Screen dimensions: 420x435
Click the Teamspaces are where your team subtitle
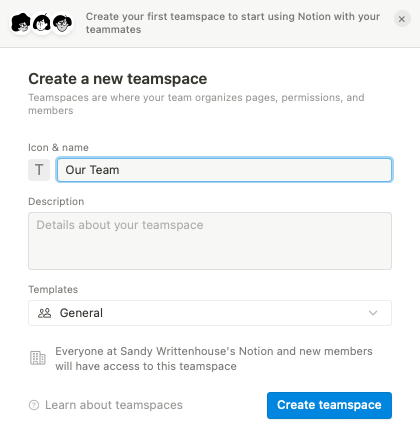[x=196, y=104]
